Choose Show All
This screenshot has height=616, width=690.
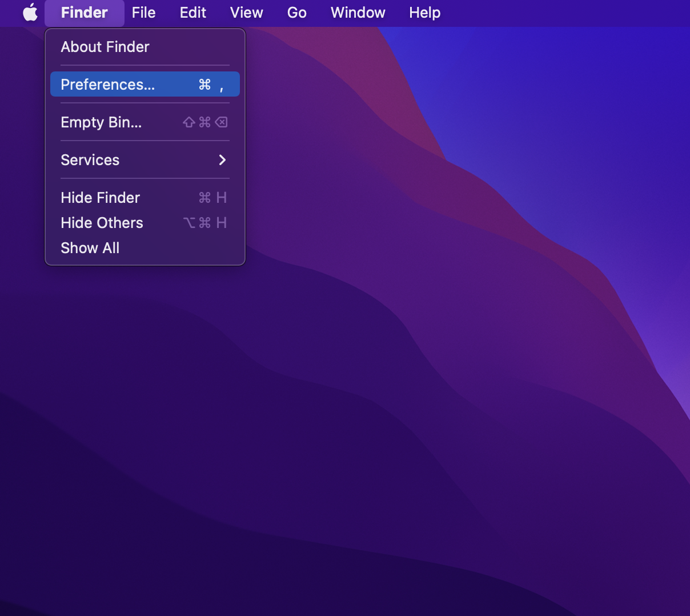tap(145, 248)
